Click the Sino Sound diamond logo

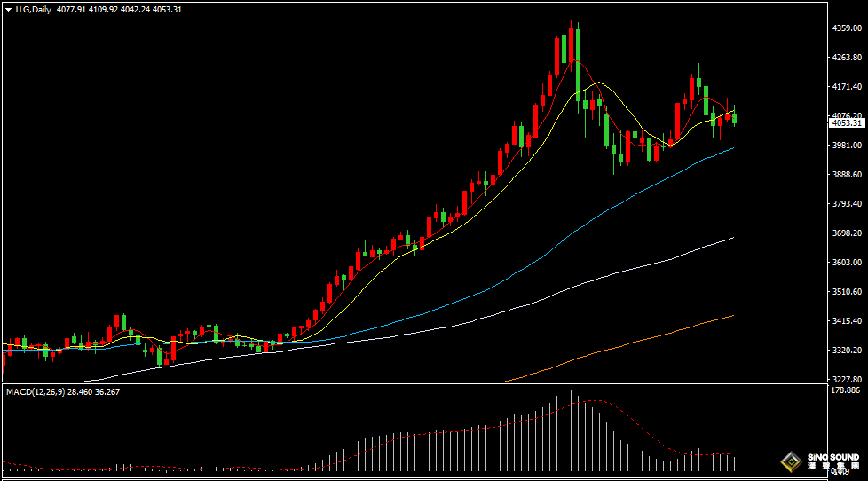click(x=790, y=461)
